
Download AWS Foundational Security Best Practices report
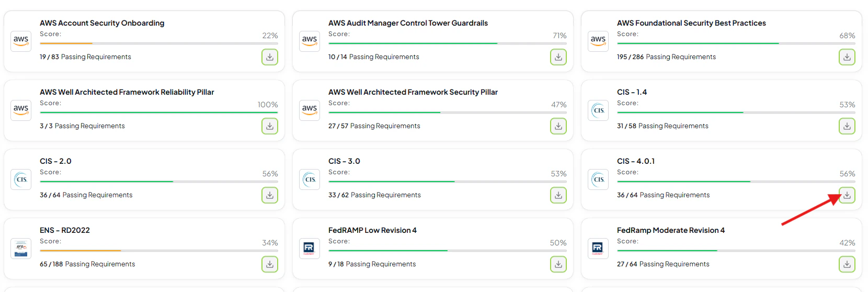point(847,57)
